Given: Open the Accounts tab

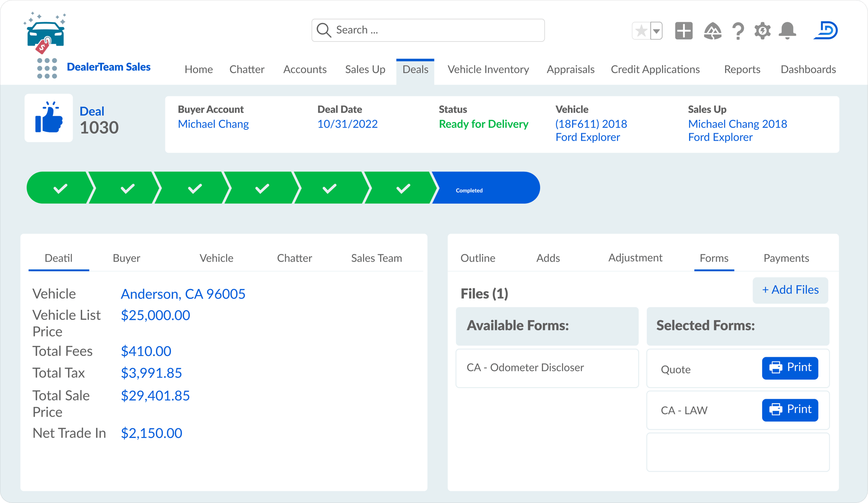Looking at the screenshot, I should pyautogui.click(x=305, y=69).
